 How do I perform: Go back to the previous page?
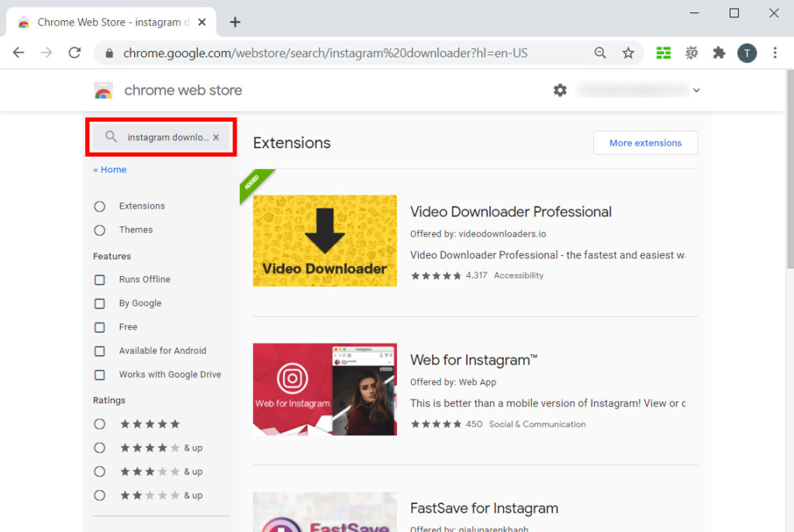(19, 53)
